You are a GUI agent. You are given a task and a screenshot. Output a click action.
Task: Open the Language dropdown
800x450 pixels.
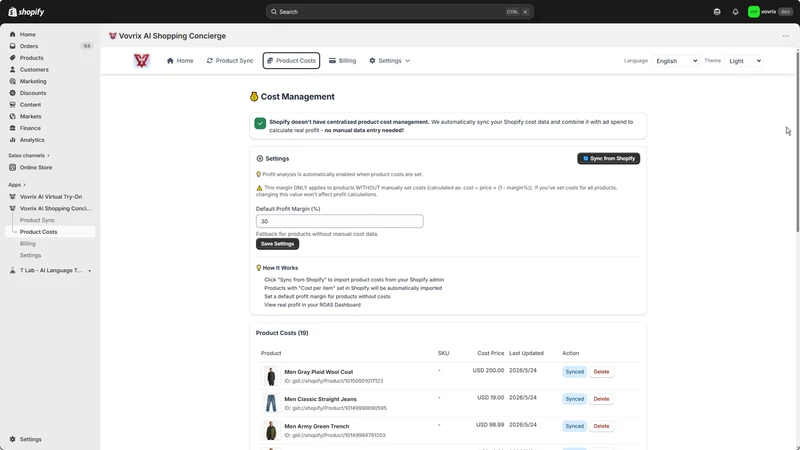pyautogui.click(x=675, y=61)
